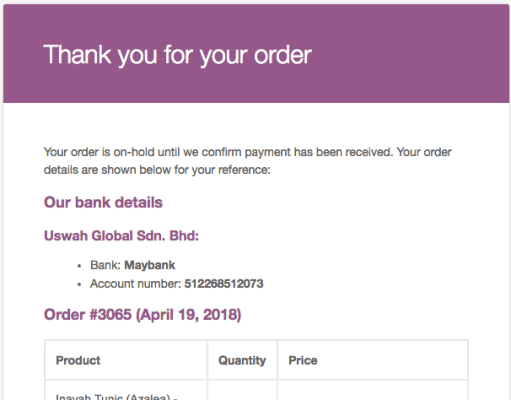Viewport: 511px width, 400px height.
Task: Select the account number 512268512073
Action: (224, 284)
